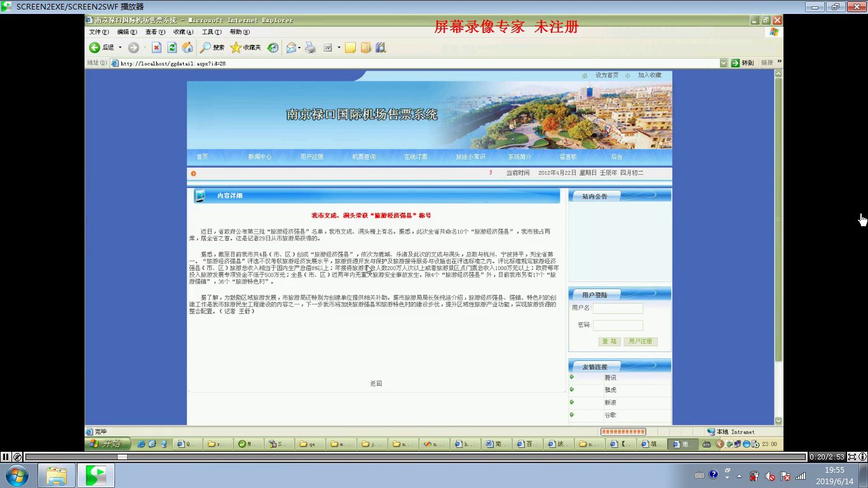Open 机票查询 navigation item
Screen dimensions: 868x488
click(x=363, y=157)
